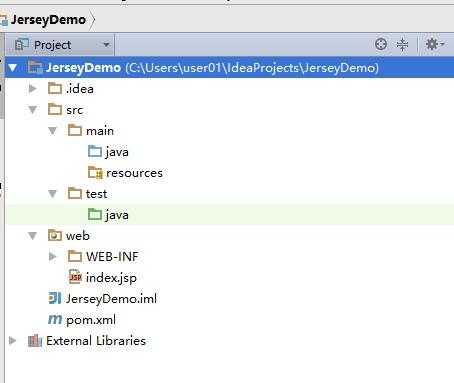Select the web folder label
This screenshot has width=454, height=383.
tap(78, 236)
